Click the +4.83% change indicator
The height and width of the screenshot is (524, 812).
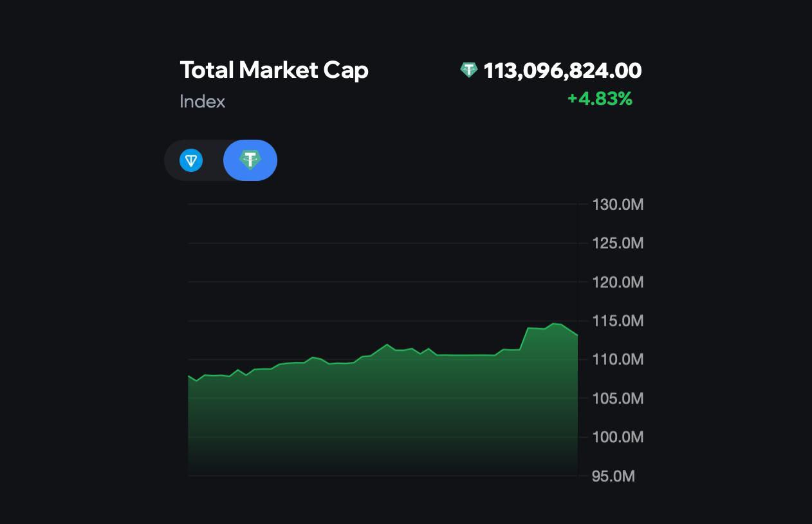[x=600, y=99]
